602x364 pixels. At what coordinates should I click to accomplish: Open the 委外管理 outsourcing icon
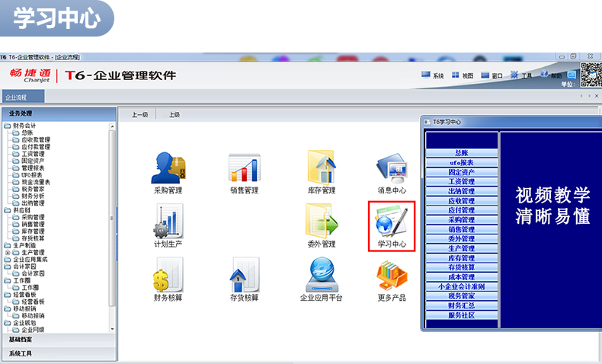pyautogui.click(x=322, y=222)
